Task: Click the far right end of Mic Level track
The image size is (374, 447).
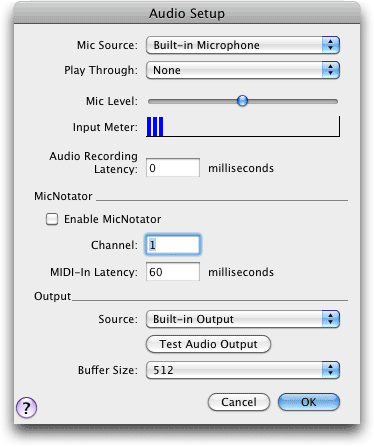Action: (336, 101)
